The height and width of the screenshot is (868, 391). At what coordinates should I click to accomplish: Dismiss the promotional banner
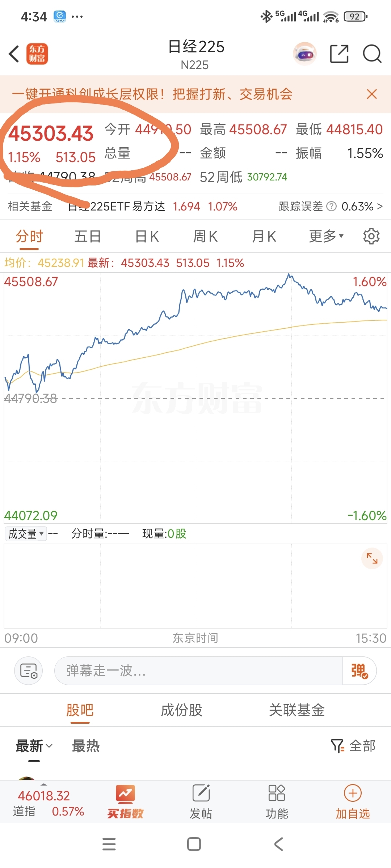(371, 94)
